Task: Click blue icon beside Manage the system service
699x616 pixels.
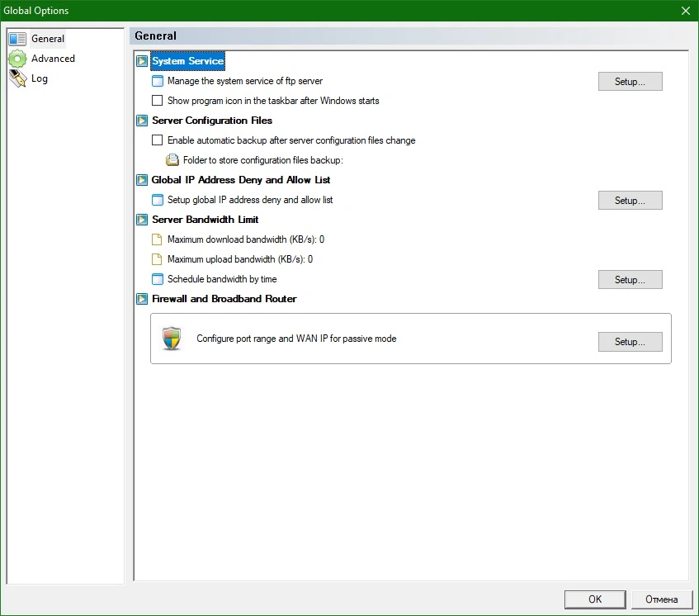Action: pos(158,81)
